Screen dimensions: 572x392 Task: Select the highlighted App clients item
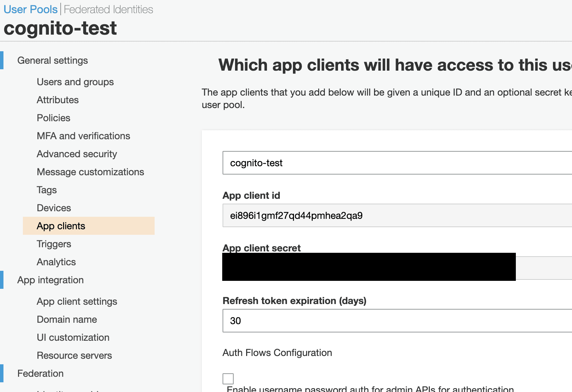click(x=61, y=226)
